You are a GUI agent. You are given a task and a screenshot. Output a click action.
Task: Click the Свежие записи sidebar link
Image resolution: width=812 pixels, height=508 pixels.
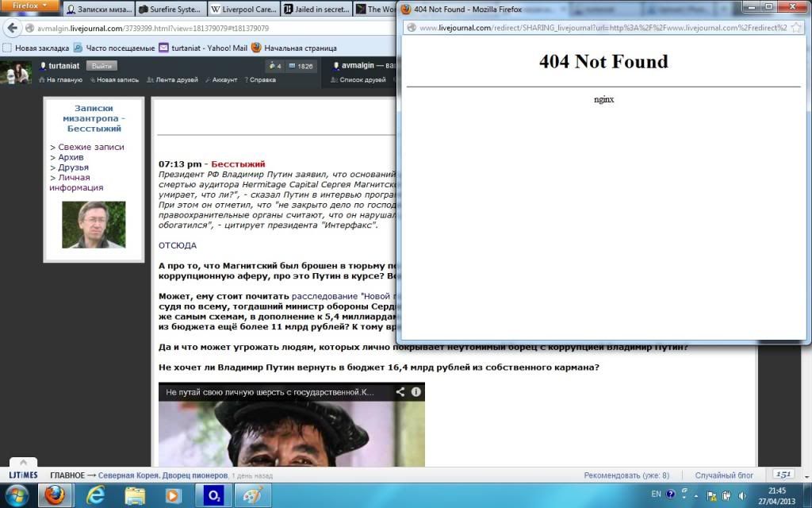[90, 147]
